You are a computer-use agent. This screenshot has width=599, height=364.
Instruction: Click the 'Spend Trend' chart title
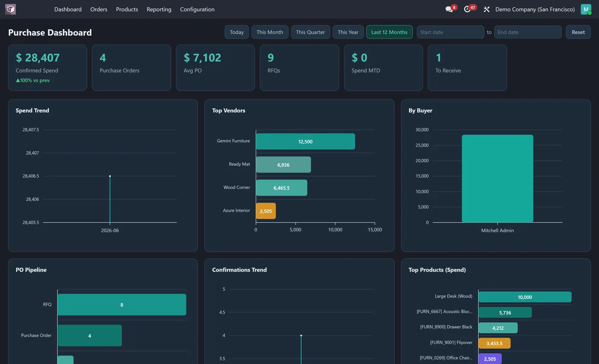(33, 110)
